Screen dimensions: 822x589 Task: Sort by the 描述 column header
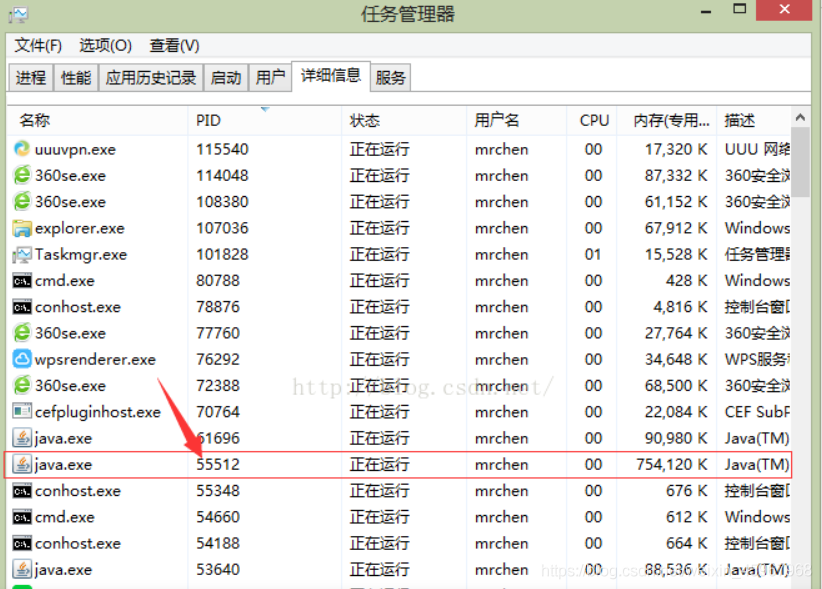[753, 121]
